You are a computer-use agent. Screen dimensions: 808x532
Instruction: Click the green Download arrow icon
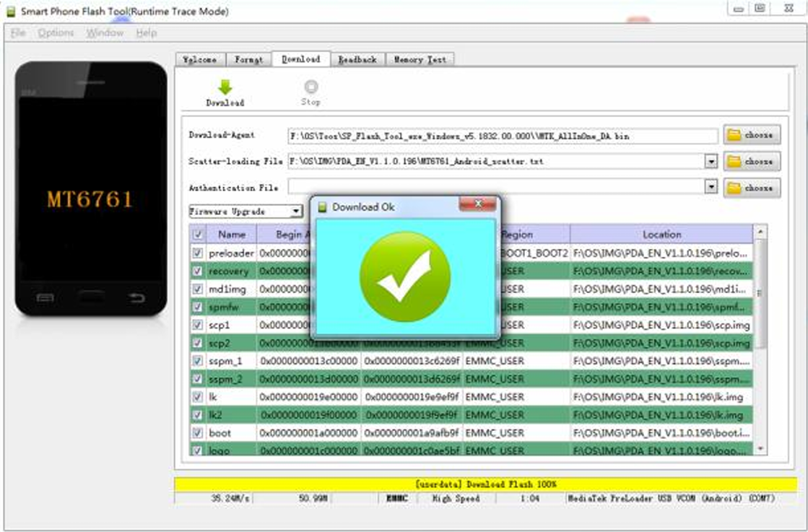tap(225, 87)
